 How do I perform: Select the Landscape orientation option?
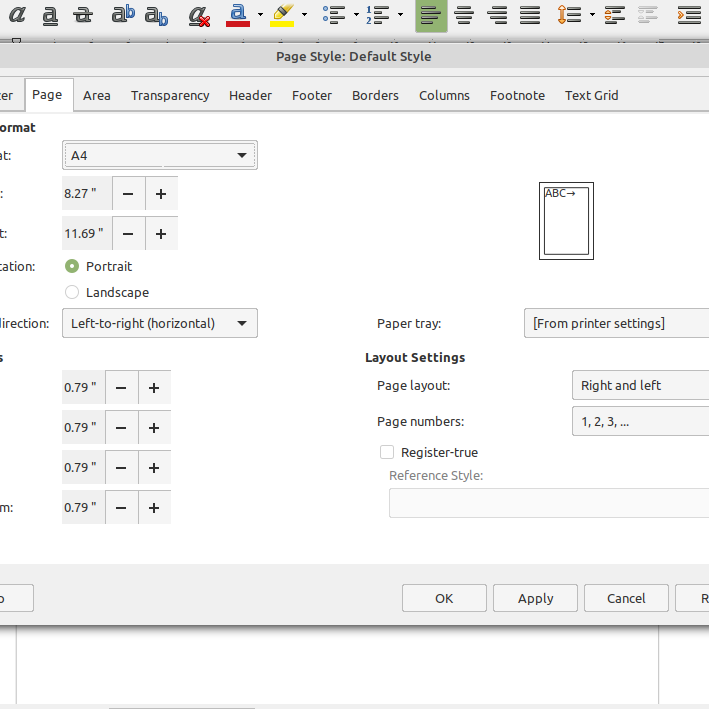[72, 293]
